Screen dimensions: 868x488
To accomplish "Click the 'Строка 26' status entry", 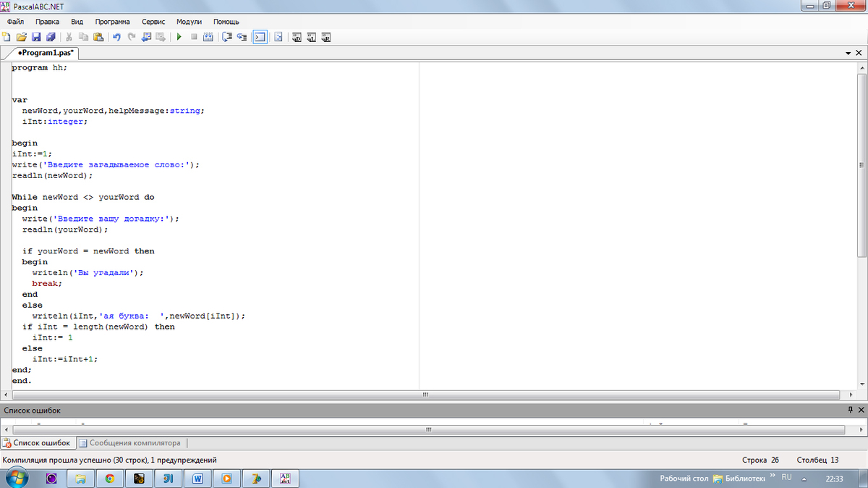I will pyautogui.click(x=761, y=460).
